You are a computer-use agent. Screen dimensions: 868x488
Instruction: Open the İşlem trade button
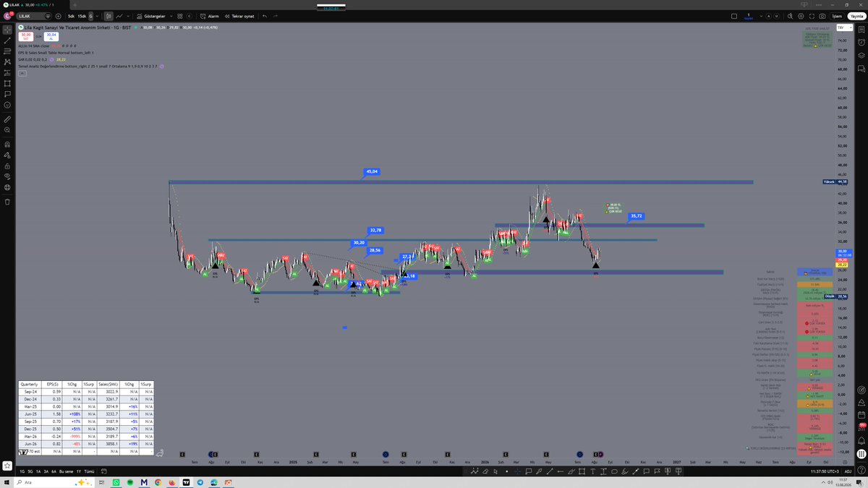pos(837,16)
